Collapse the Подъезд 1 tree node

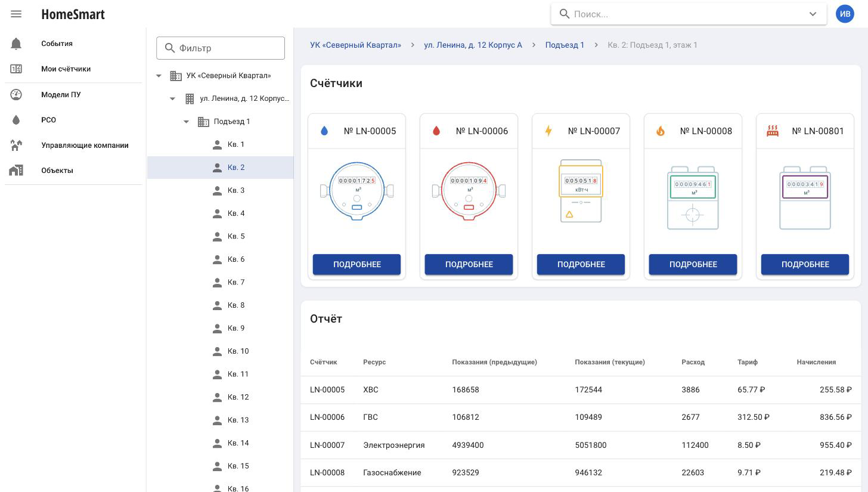[186, 122]
